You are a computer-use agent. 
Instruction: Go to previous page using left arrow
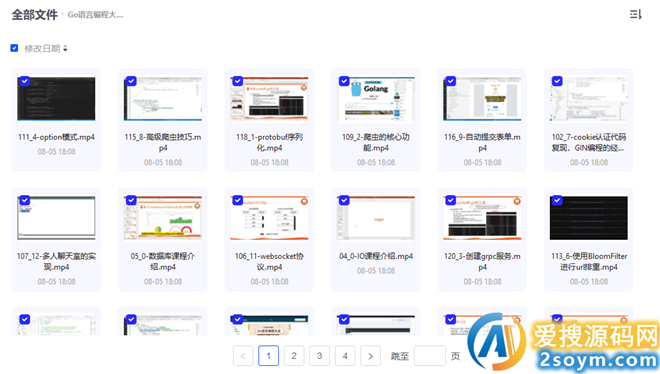point(243,356)
